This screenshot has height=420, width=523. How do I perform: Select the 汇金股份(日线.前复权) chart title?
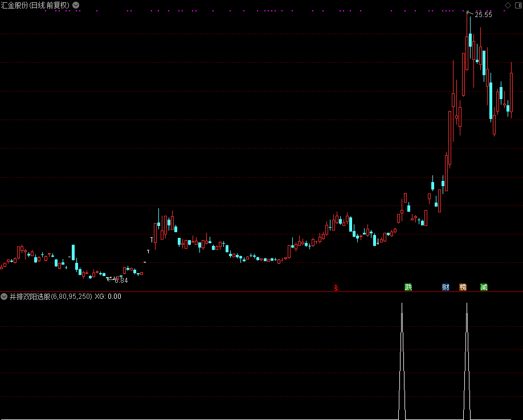click(x=35, y=5)
